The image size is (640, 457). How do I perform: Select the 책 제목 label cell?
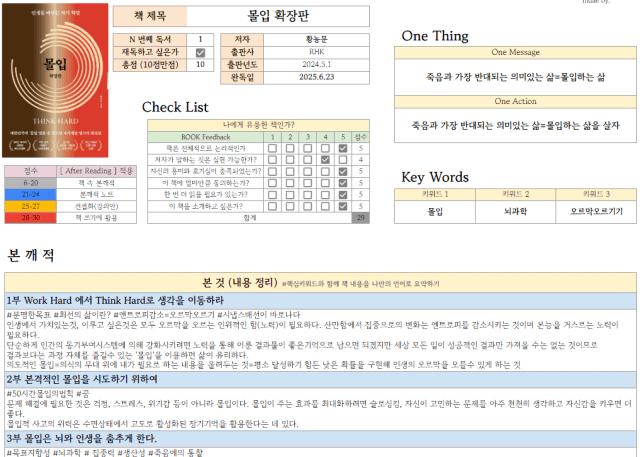tap(150, 16)
